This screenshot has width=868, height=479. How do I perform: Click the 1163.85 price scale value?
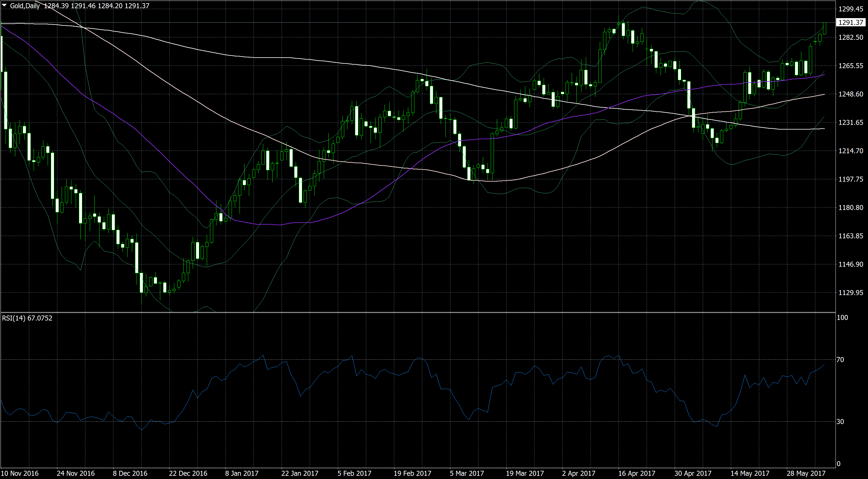click(x=851, y=236)
